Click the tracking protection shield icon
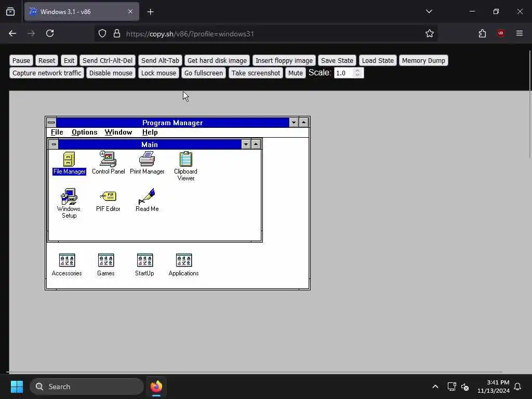 102,33
